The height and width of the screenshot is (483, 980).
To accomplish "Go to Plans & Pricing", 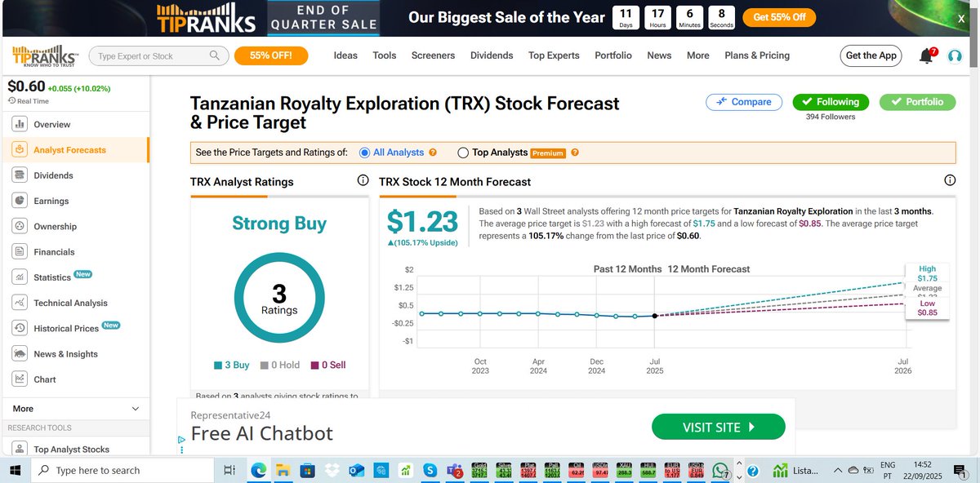I will click(757, 55).
